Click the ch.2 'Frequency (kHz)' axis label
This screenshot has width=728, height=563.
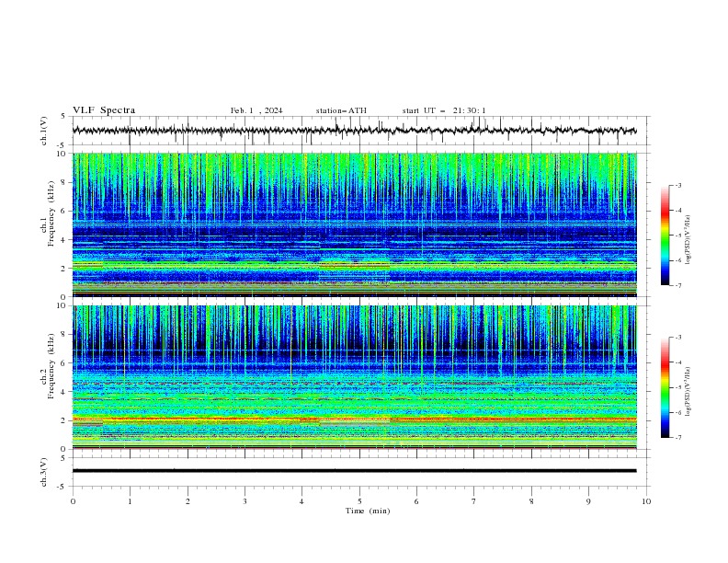51,366
